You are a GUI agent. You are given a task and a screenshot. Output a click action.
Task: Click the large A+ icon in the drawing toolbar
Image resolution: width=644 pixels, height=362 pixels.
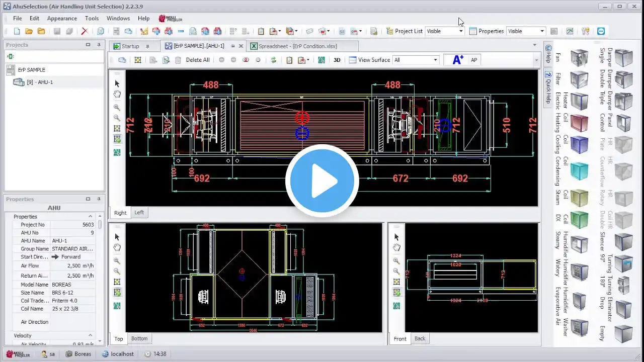pos(458,60)
